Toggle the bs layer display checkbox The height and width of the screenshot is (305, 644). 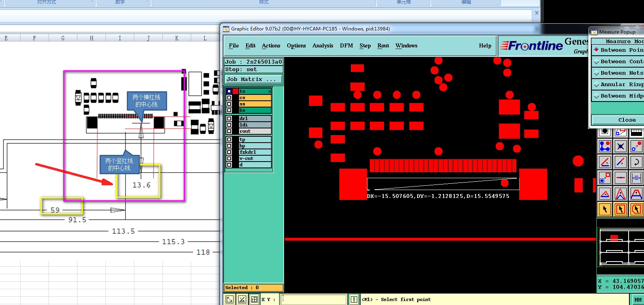click(x=229, y=110)
